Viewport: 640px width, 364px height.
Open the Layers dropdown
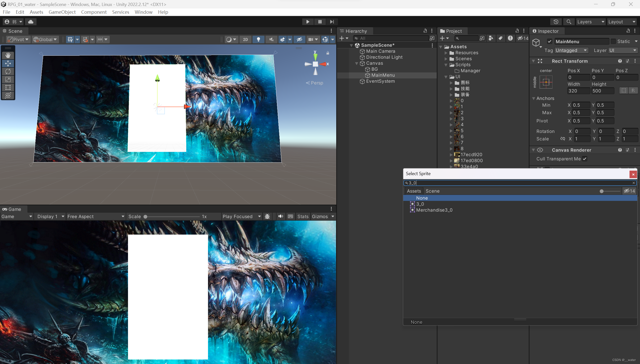(590, 22)
